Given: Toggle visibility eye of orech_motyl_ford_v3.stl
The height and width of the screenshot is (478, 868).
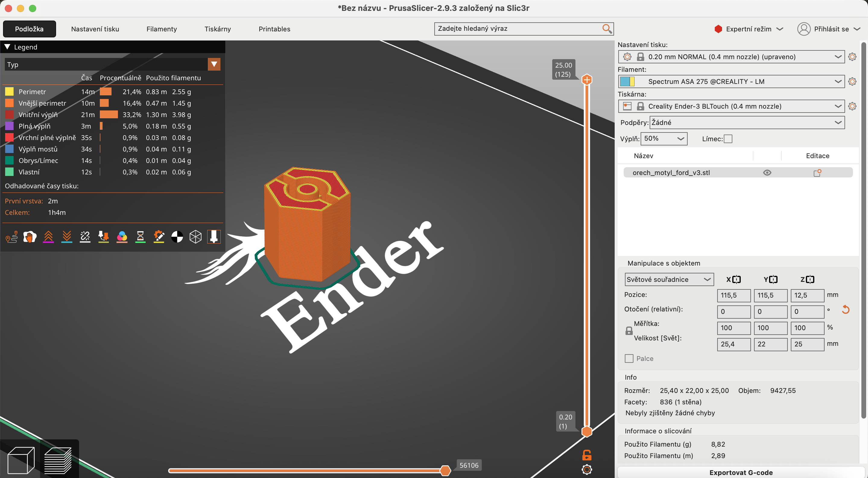Looking at the screenshot, I should point(767,173).
